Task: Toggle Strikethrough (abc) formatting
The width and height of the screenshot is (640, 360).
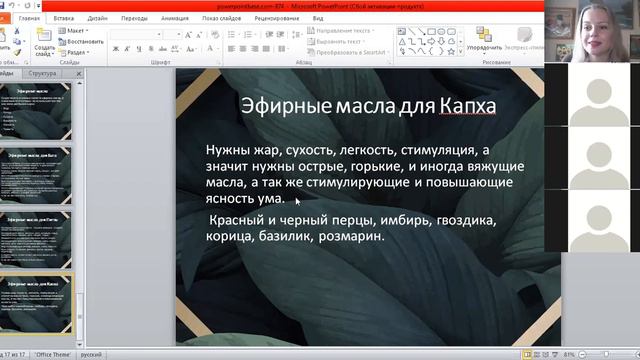Action: click(162, 49)
